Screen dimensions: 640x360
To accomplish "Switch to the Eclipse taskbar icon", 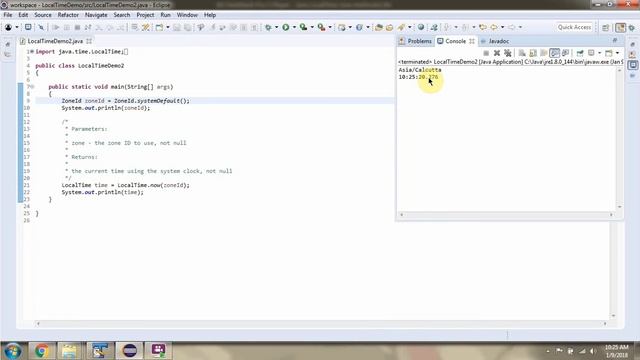I will (129, 351).
